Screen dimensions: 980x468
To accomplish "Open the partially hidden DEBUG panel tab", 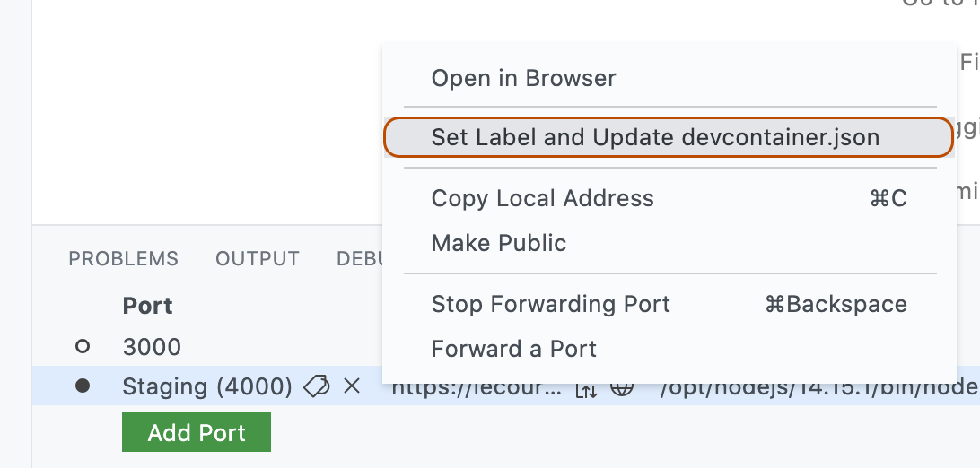I will click(359, 258).
